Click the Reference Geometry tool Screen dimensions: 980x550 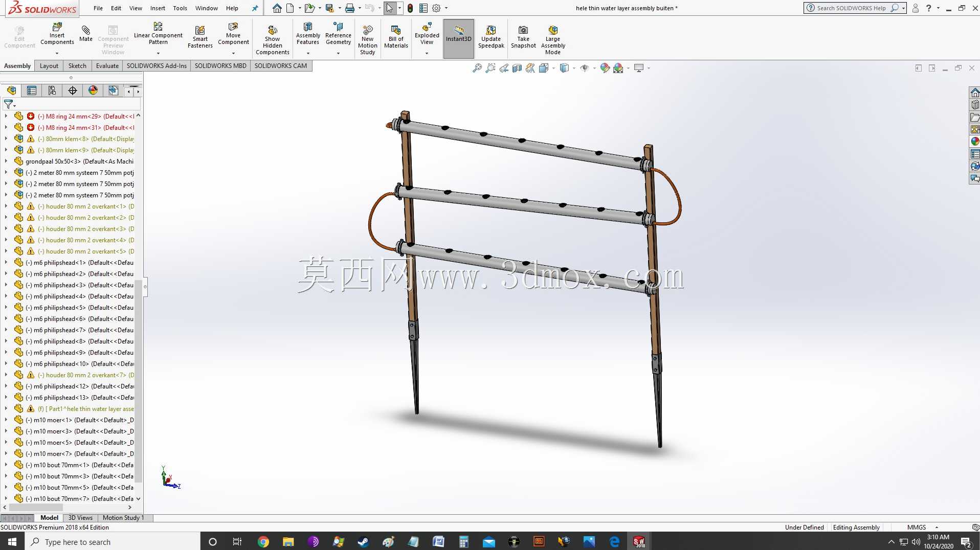tap(338, 34)
